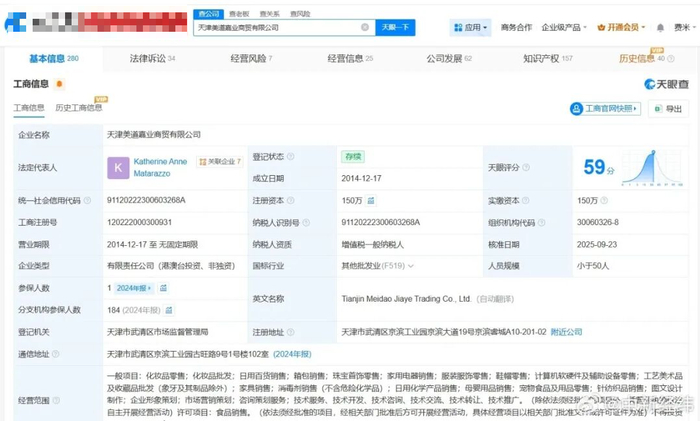Click the 存续 status tag
700x421 pixels.
353,157
